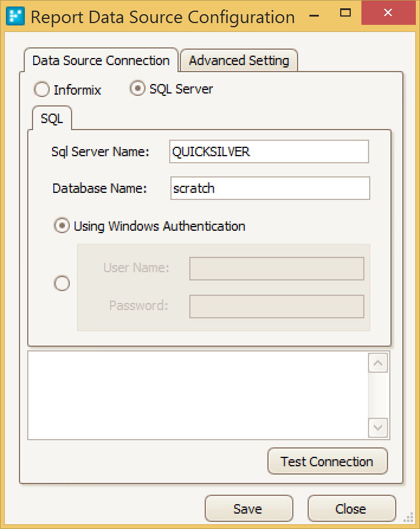
Task: Minimize the Report Data Source Configuration window
Action: click(x=310, y=13)
